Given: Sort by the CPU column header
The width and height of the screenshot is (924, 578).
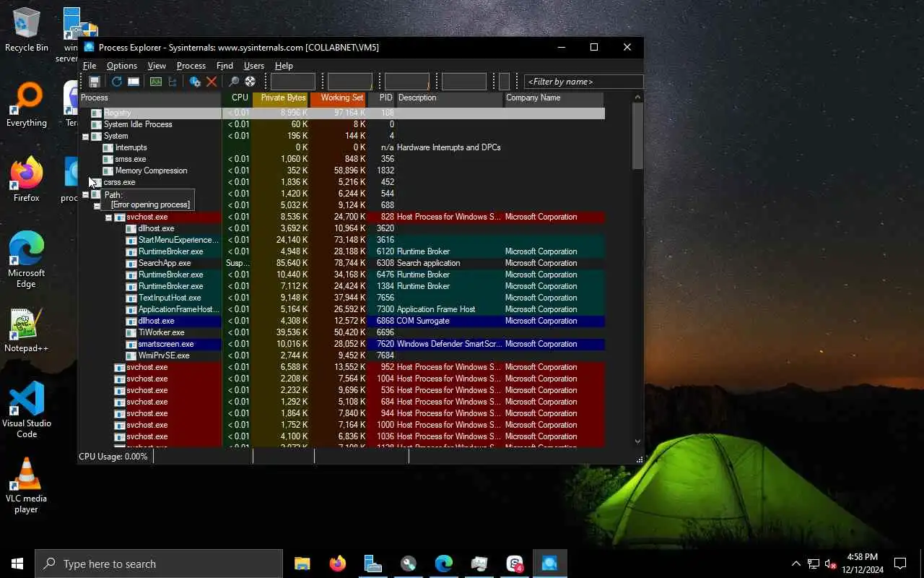Looking at the screenshot, I should coord(237,98).
